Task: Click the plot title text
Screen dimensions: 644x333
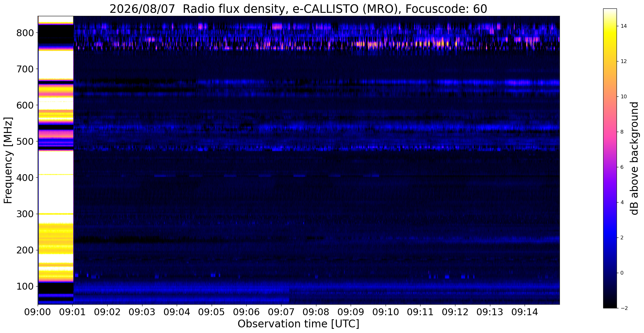Action: [x=298, y=9]
